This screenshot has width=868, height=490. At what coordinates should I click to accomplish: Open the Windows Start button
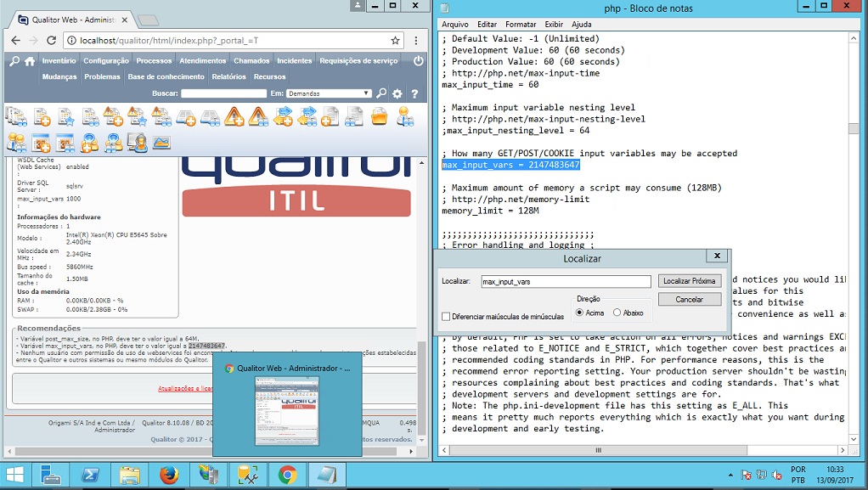(14, 475)
